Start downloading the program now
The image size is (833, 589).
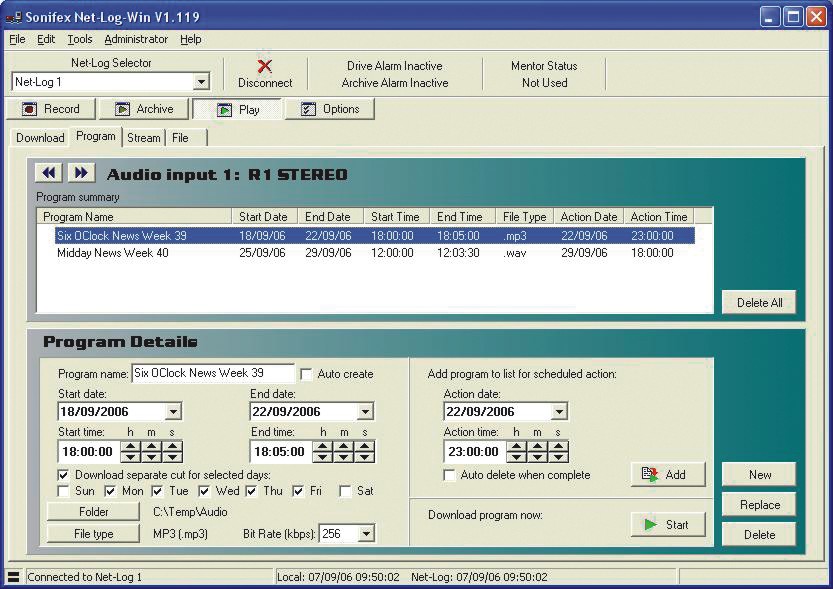coord(668,525)
